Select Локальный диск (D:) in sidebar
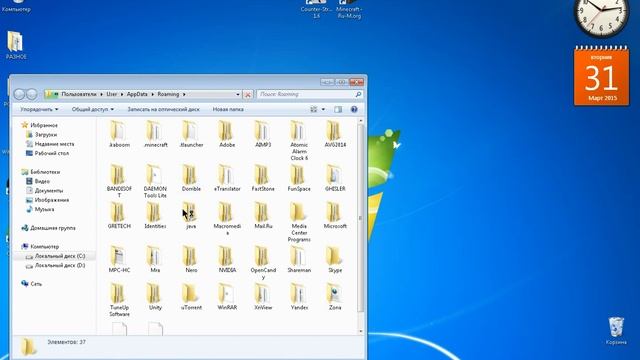The image size is (640, 360). coord(56,265)
